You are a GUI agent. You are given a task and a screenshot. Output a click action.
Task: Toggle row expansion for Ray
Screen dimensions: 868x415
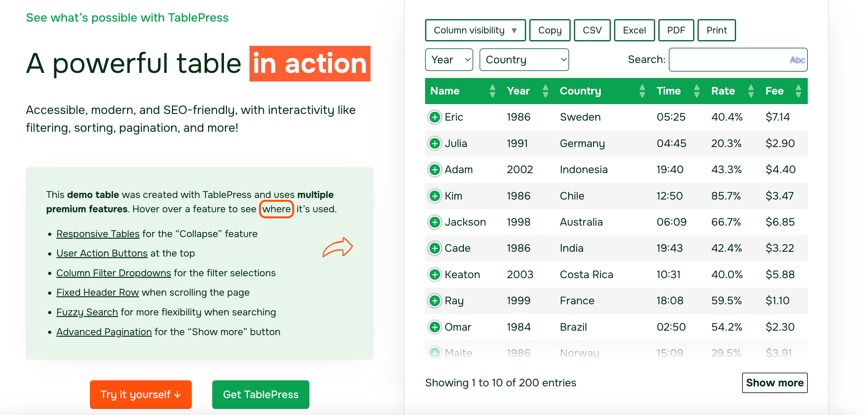click(435, 300)
